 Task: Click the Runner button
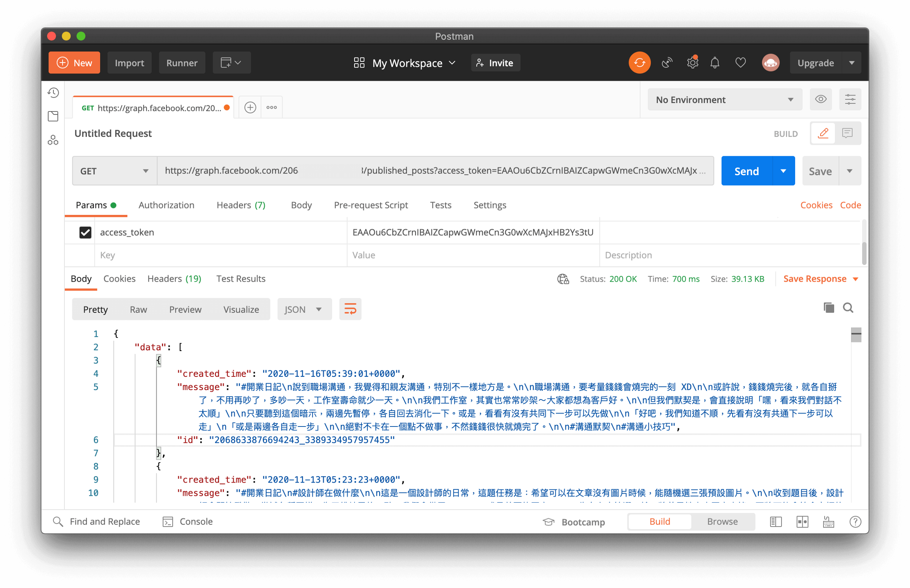182,63
